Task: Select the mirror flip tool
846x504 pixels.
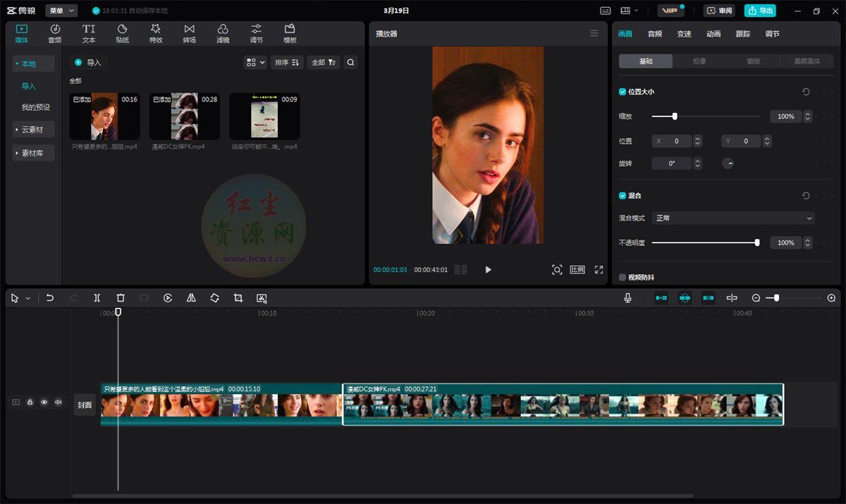Action: pyautogui.click(x=191, y=298)
